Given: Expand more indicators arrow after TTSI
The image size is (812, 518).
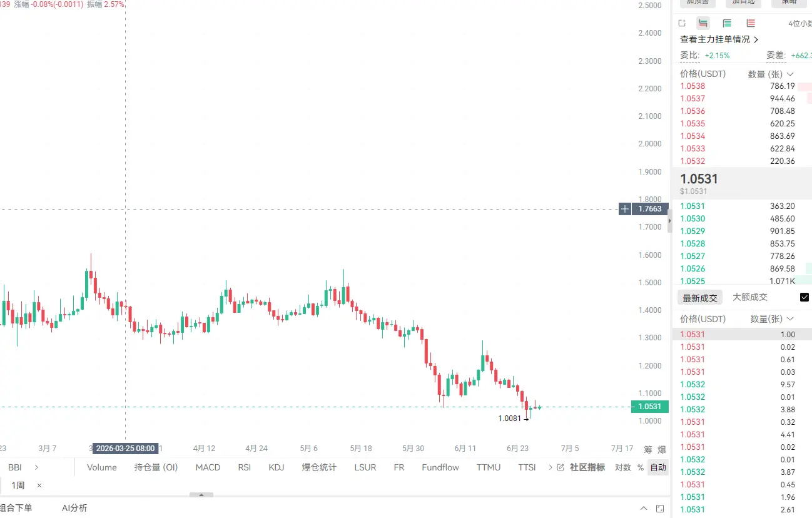Looking at the screenshot, I should pos(550,467).
